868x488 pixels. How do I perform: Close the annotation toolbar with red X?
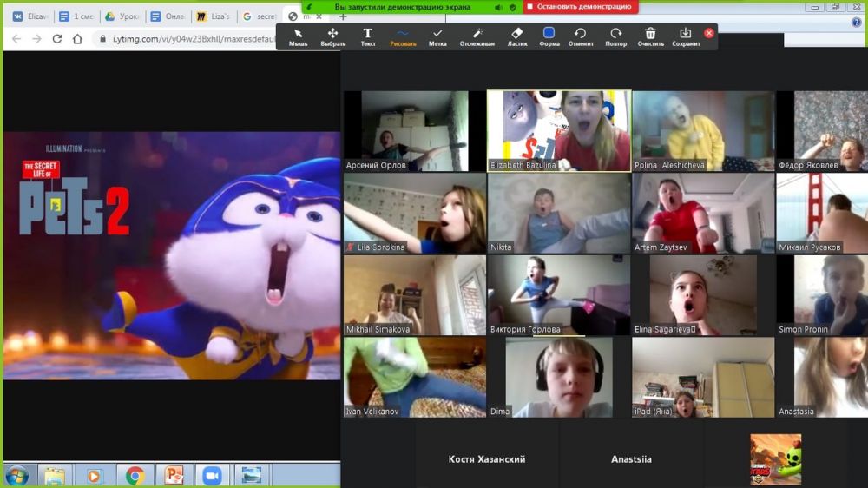point(708,33)
